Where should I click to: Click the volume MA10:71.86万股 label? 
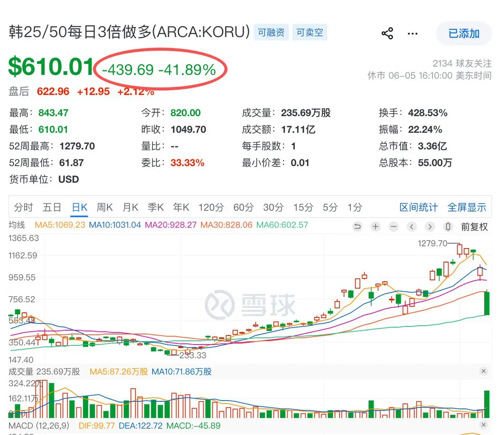(x=182, y=371)
